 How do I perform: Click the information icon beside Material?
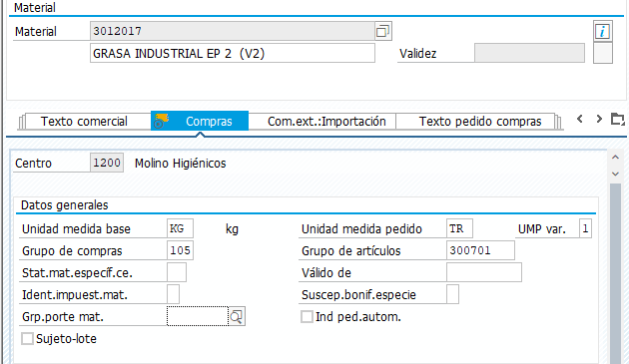[x=602, y=31]
